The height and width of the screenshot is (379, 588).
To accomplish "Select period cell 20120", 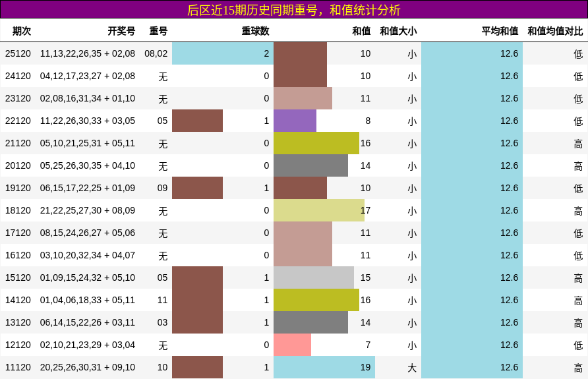I will pyautogui.click(x=18, y=165).
